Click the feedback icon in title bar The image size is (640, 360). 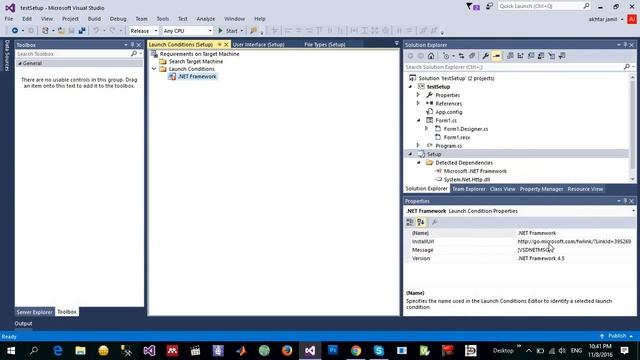coord(489,6)
